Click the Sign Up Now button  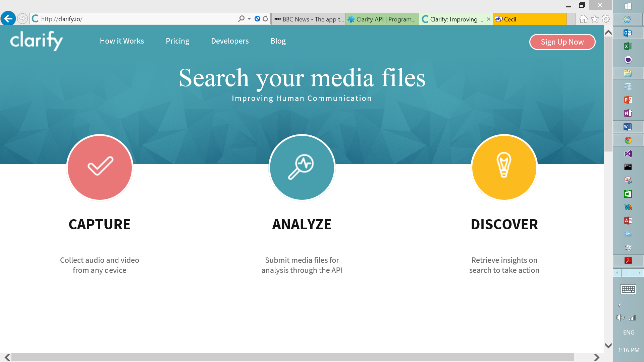[562, 42]
